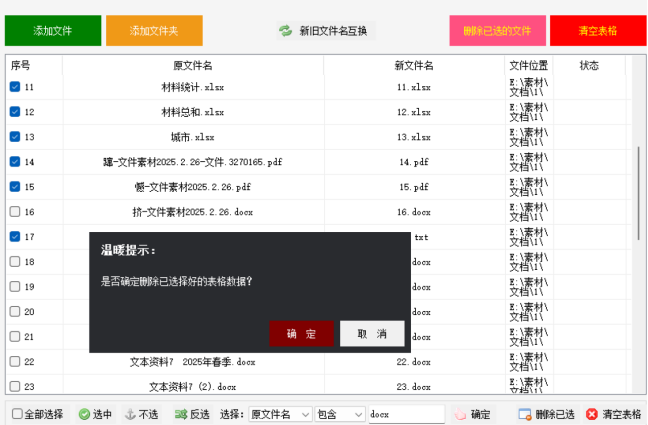Select the row 16 docx original name

point(193,212)
